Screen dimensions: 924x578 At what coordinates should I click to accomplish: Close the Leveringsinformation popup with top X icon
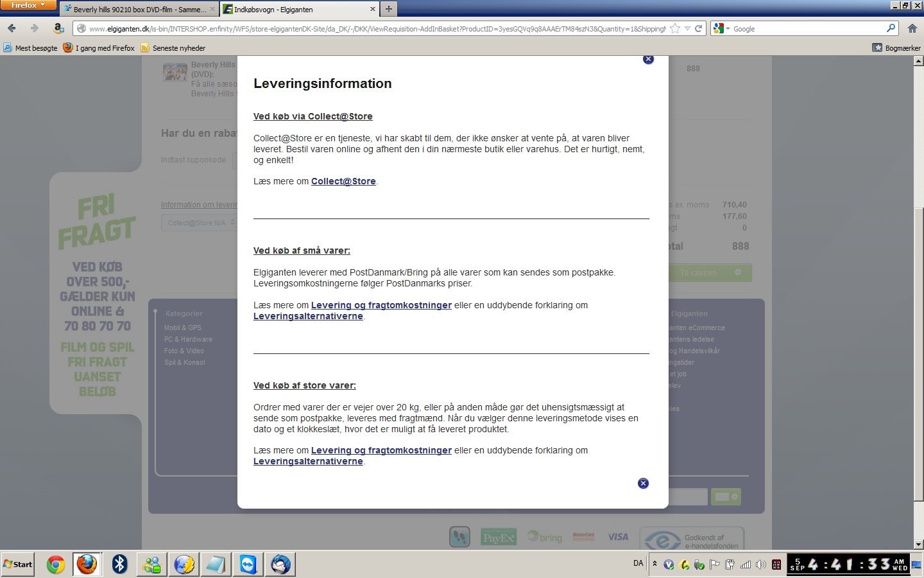(648, 59)
